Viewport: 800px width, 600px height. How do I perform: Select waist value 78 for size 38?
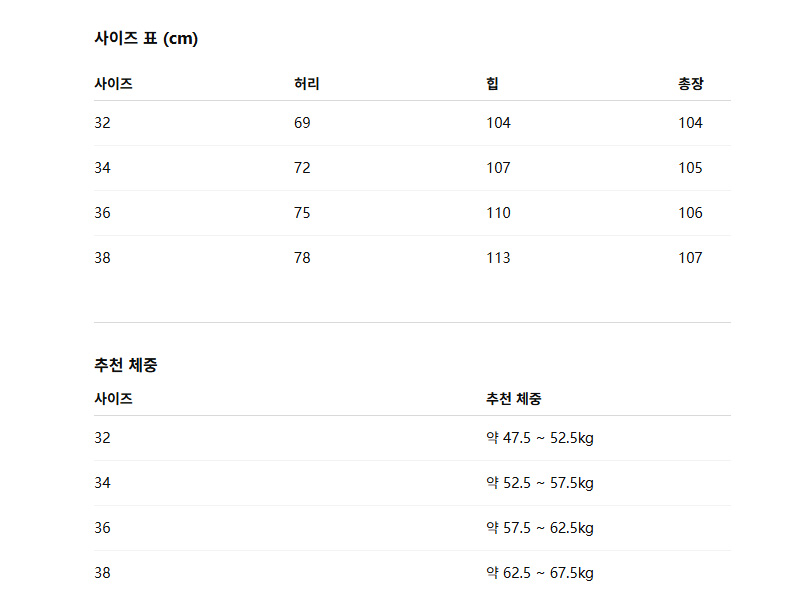click(x=302, y=258)
